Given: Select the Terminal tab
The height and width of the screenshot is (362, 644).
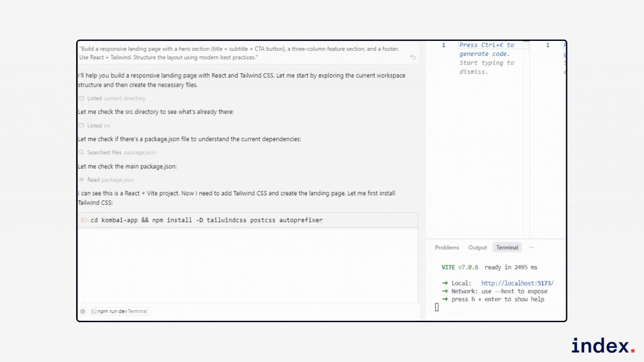Looking at the screenshot, I should (507, 247).
